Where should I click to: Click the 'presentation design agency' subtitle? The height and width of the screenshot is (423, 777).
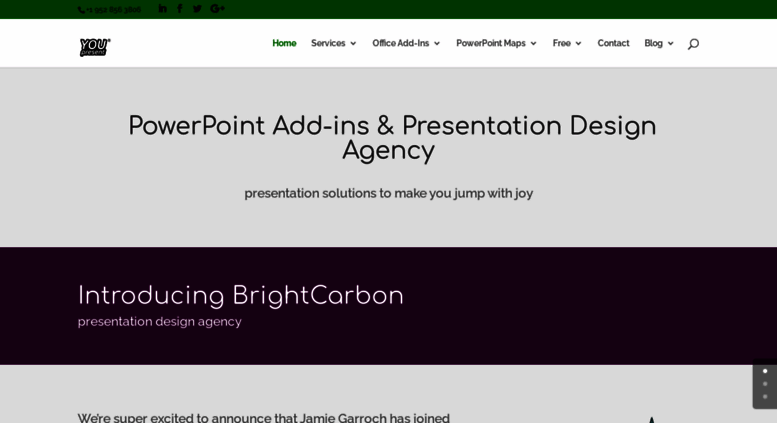(160, 321)
